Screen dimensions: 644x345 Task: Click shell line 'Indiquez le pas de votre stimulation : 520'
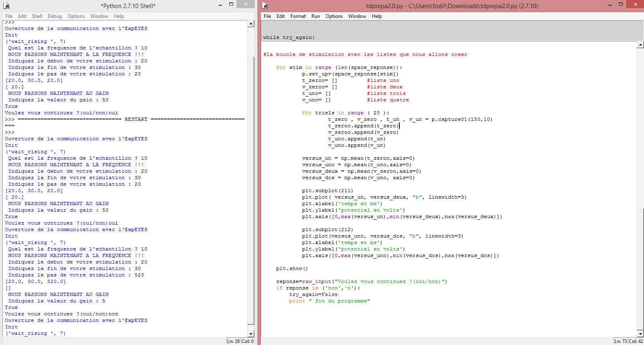click(76, 275)
